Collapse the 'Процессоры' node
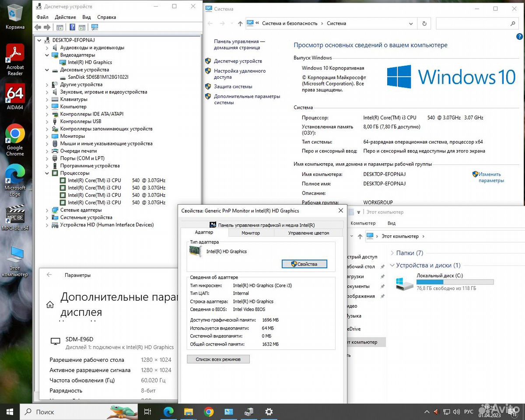The image size is (525, 420). (x=47, y=173)
